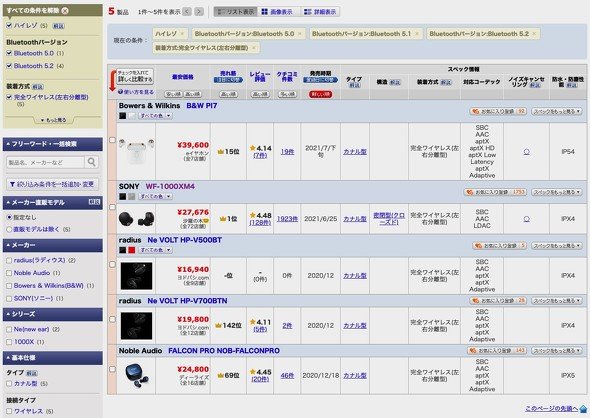Tick compare checkbox for B&W PI7
This screenshot has width=590, height=418.
click(x=112, y=140)
